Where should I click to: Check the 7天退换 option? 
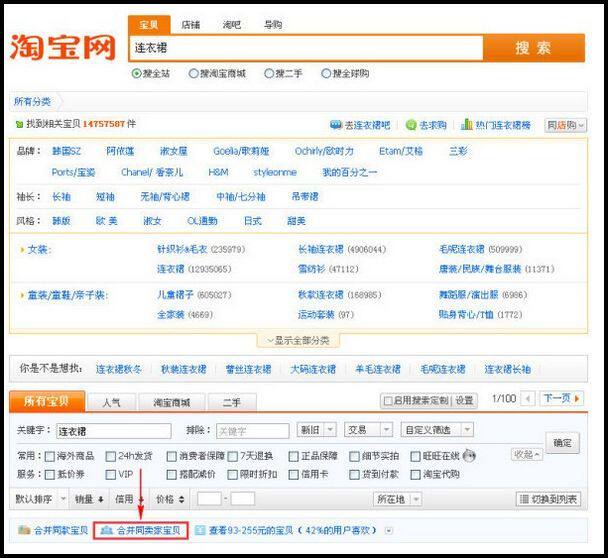click(232, 456)
